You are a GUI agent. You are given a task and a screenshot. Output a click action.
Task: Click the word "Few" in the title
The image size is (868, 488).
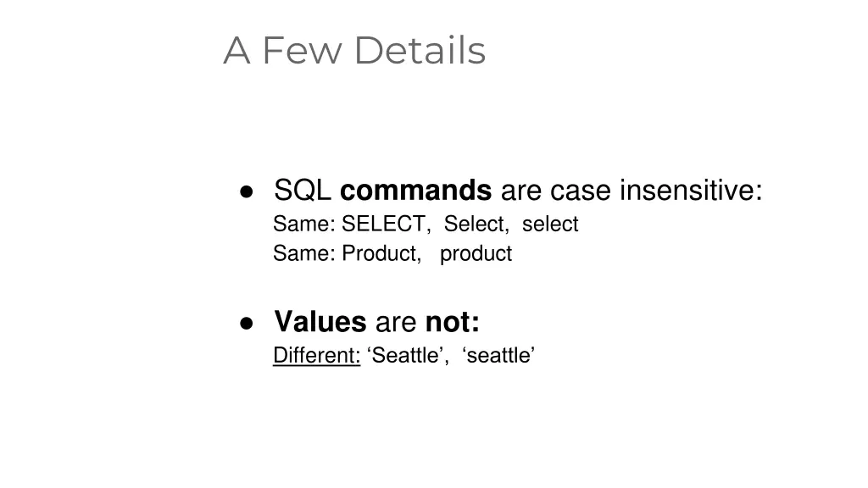[x=303, y=50]
